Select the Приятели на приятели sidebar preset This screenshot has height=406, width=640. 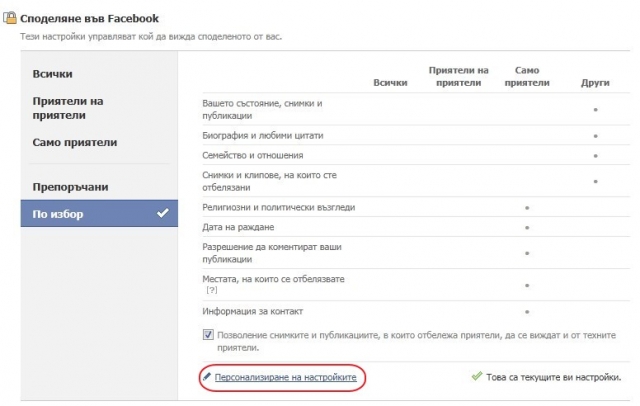(x=68, y=108)
